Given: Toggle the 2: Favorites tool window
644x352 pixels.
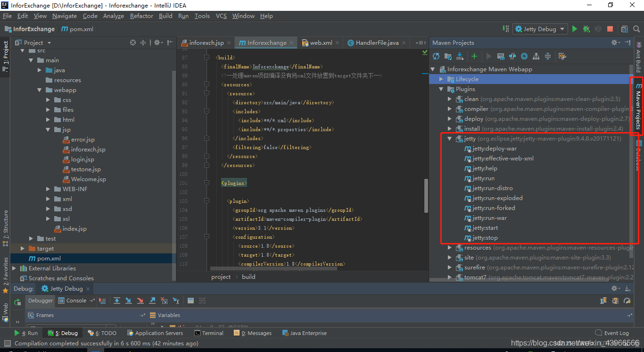Looking at the screenshot, I should tap(5, 275).
